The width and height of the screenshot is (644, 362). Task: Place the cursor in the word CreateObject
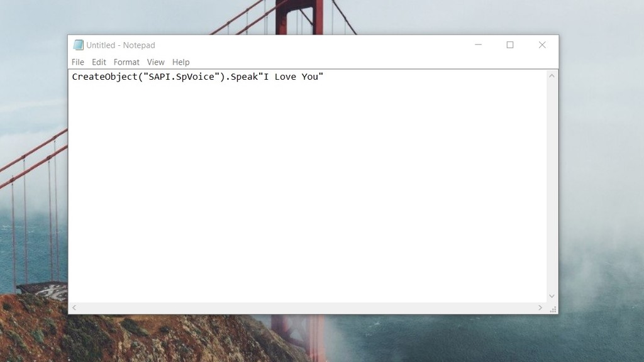104,77
